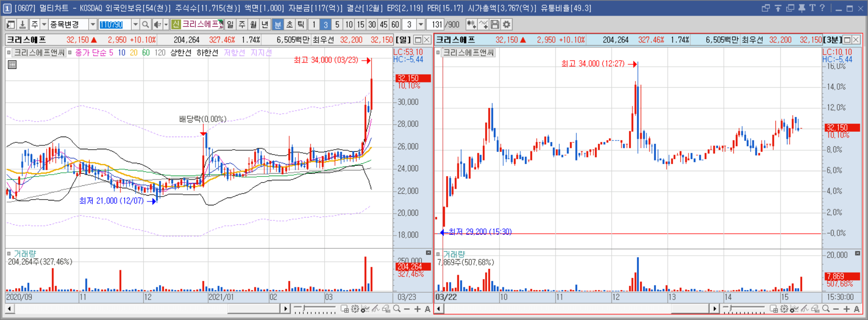
Task: Select the 일 (daily) period button
Action: (x=230, y=24)
